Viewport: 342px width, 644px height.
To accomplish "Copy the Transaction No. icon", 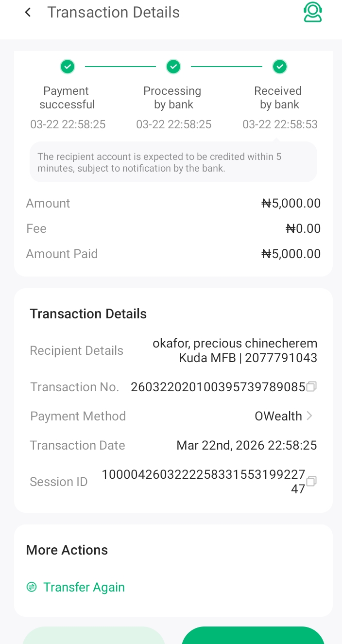I will (311, 387).
